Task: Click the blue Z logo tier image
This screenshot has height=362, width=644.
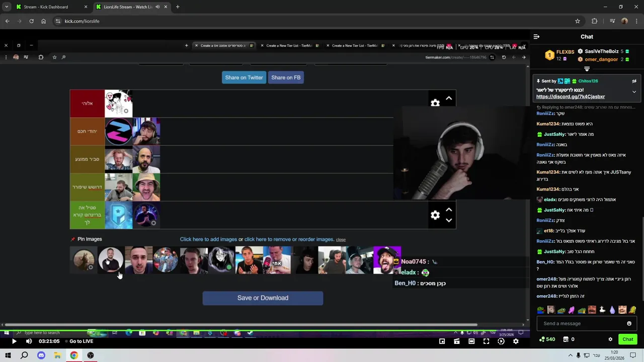Action: [x=118, y=131]
